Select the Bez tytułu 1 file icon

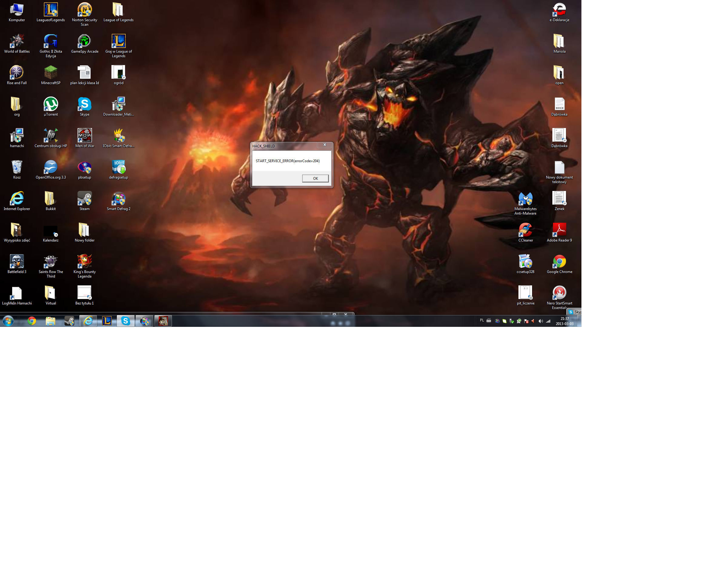coord(84,296)
